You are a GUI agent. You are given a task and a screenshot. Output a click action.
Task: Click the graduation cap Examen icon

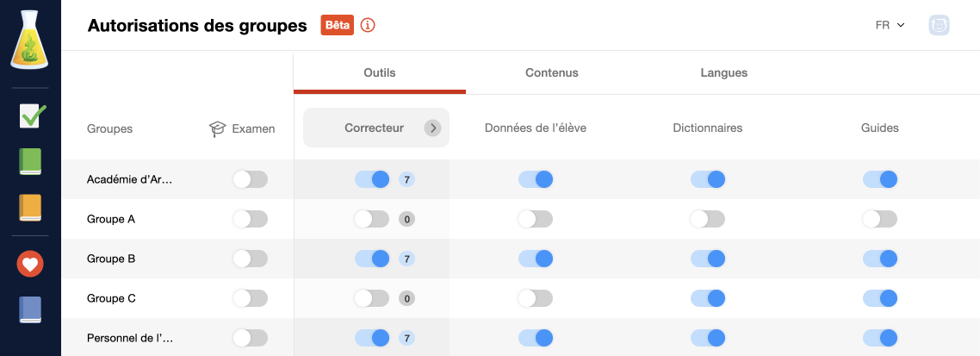[217, 129]
